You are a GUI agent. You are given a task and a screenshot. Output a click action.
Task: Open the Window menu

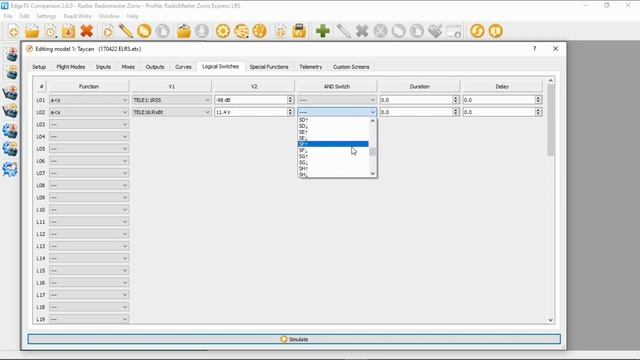coord(109,16)
